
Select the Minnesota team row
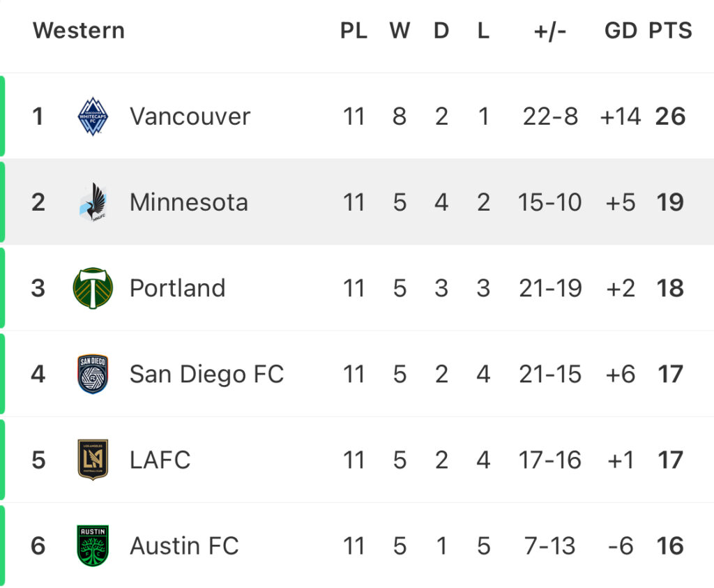[357, 202]
